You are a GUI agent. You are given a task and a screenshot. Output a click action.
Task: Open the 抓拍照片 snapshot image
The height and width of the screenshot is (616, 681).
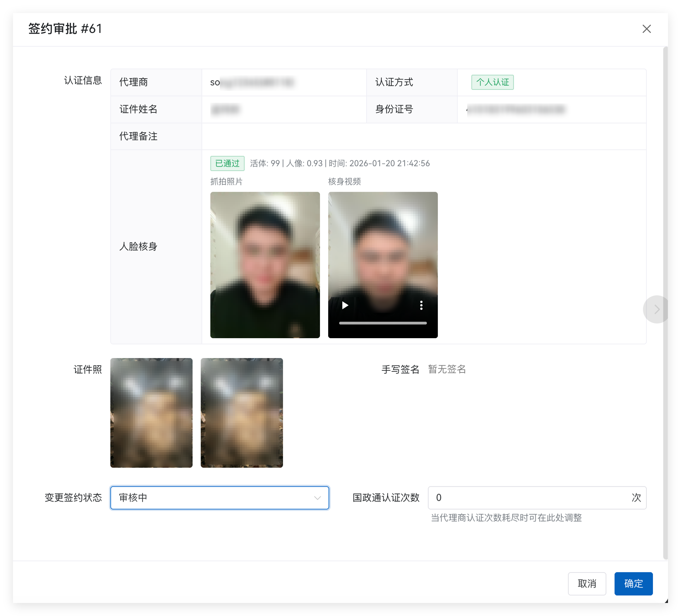pyautogui.click(x=265, y=265)
